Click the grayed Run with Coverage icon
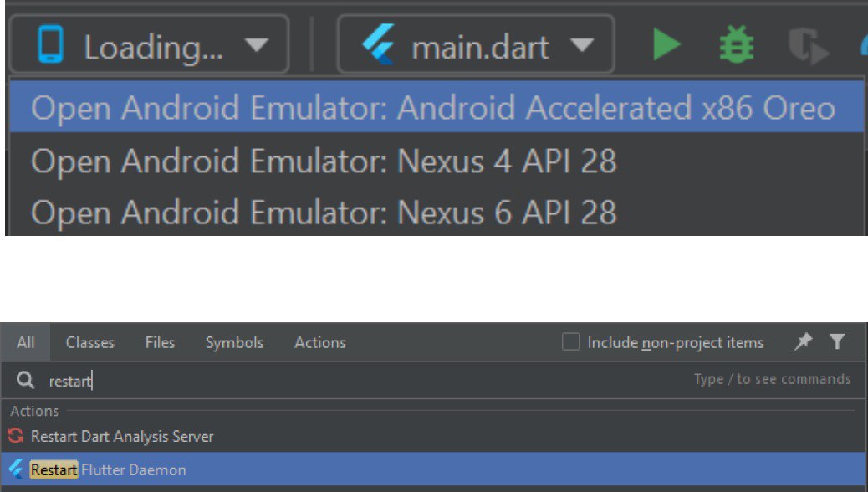Screen dimensions: 868x492 pyautogui.click(x=808, y=45)
